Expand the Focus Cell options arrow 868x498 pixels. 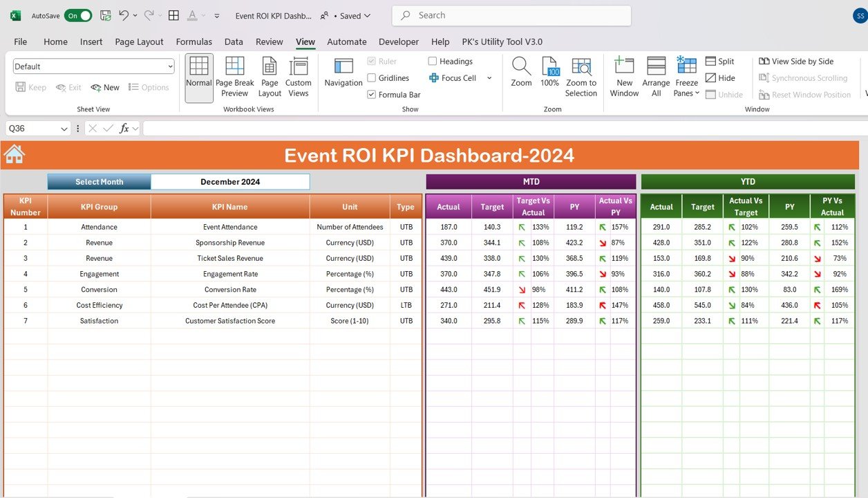click(x=489, y=78)
